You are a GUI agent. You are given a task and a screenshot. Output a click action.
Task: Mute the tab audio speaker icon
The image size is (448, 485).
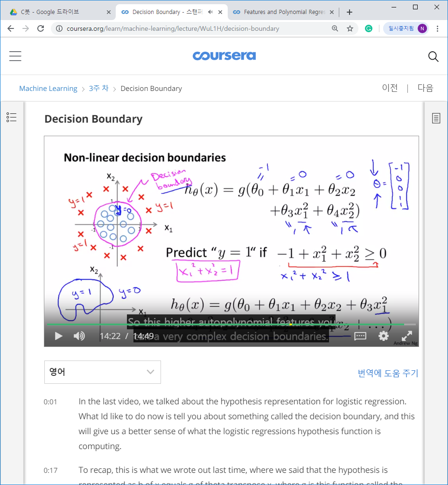click(210, 12)
